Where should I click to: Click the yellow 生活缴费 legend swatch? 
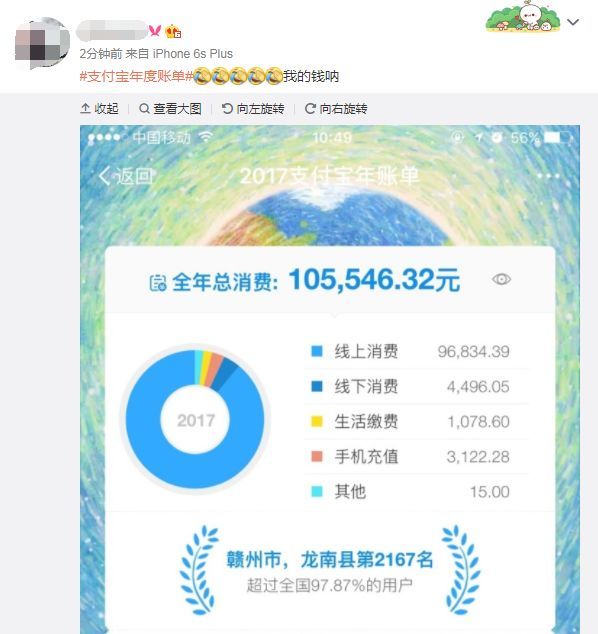(x=317, y=421)
